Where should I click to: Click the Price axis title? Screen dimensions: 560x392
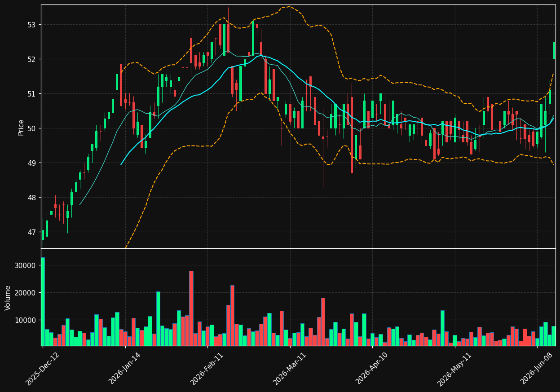click(x=21, y=127)
